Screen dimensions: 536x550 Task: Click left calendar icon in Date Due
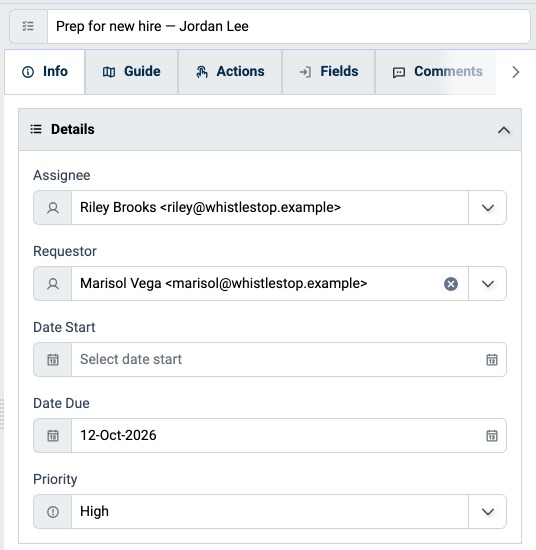coord(53,436)
